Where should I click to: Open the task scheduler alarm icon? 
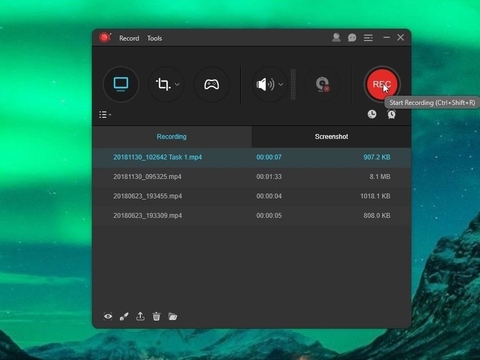391,114
